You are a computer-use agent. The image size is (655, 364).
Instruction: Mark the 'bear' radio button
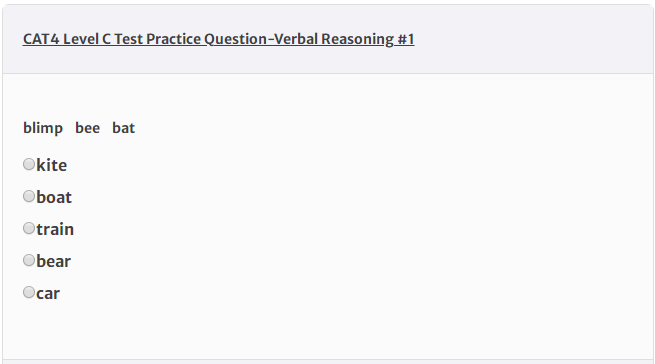[29, 260]
